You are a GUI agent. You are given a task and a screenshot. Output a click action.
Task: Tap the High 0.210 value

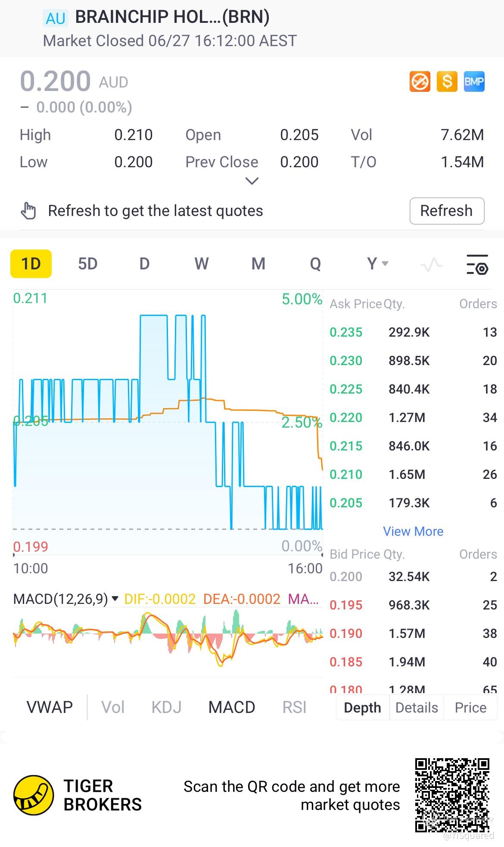tap(134, 135)
